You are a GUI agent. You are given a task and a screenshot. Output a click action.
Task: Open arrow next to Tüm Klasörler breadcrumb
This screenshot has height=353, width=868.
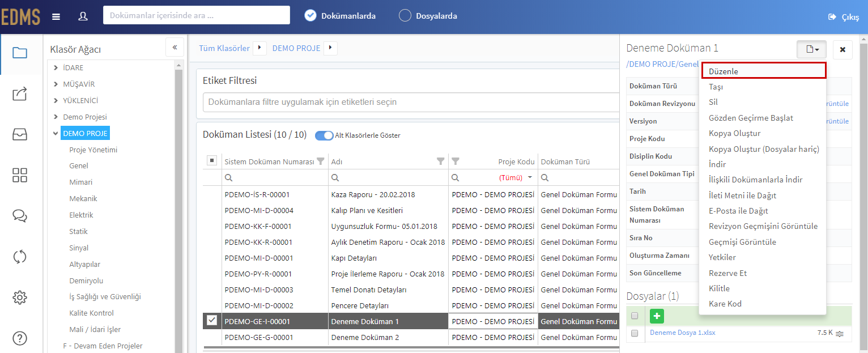(x=259, y=48)
